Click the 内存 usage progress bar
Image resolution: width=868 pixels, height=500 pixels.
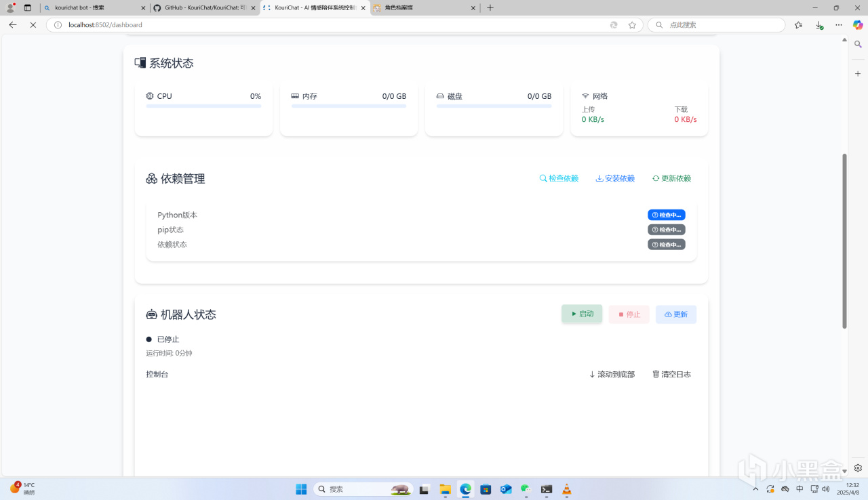pos(349,106)
